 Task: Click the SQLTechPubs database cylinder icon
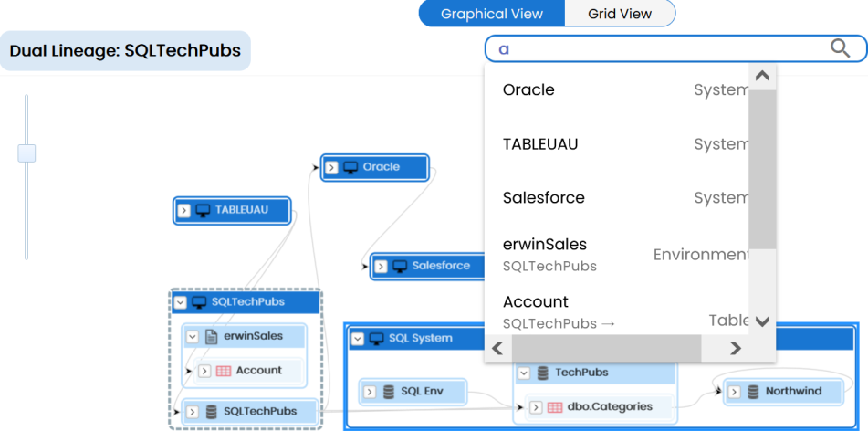pyautogui.click(x=211, y=412)
